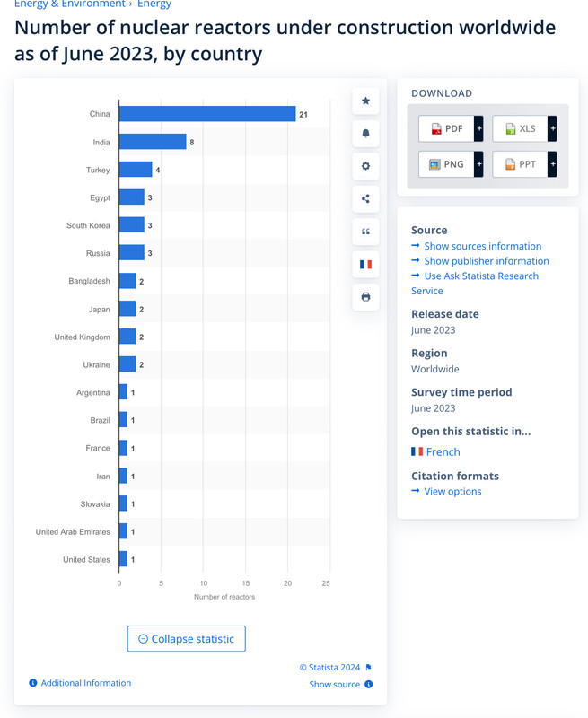
Task: Click plus beside XLS download
Action: pyautogui.click(x=552, y=128)
